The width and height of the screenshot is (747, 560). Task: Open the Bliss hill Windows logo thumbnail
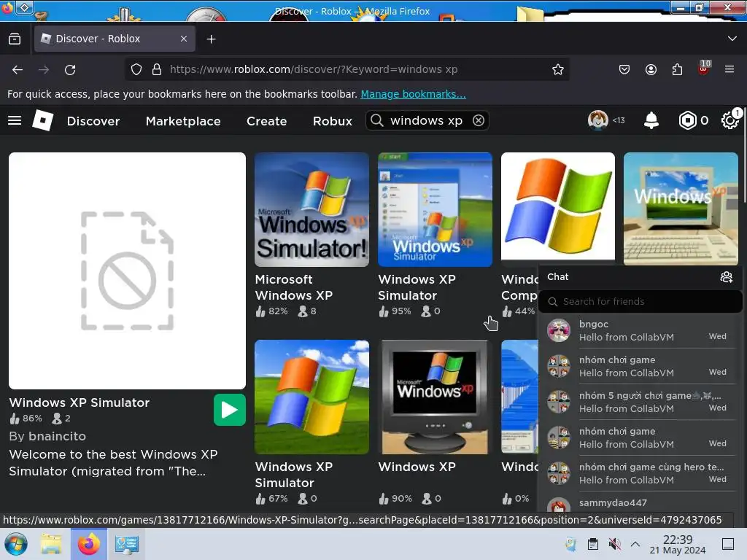311,397
